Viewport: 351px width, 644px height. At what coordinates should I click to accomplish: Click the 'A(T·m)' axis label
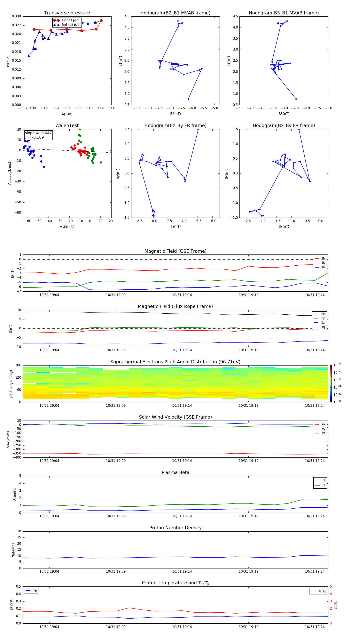pyautogui.click(x=67, y=114)
